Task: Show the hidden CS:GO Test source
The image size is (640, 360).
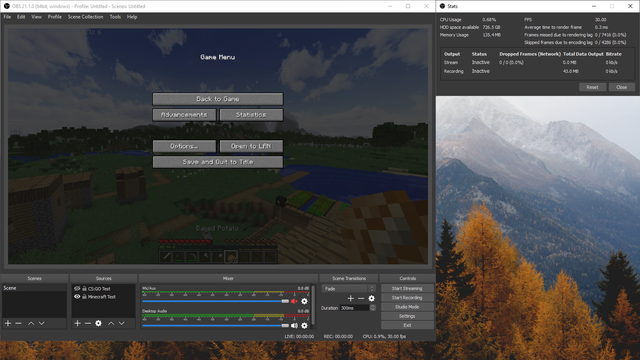Action: click(77, 289)
